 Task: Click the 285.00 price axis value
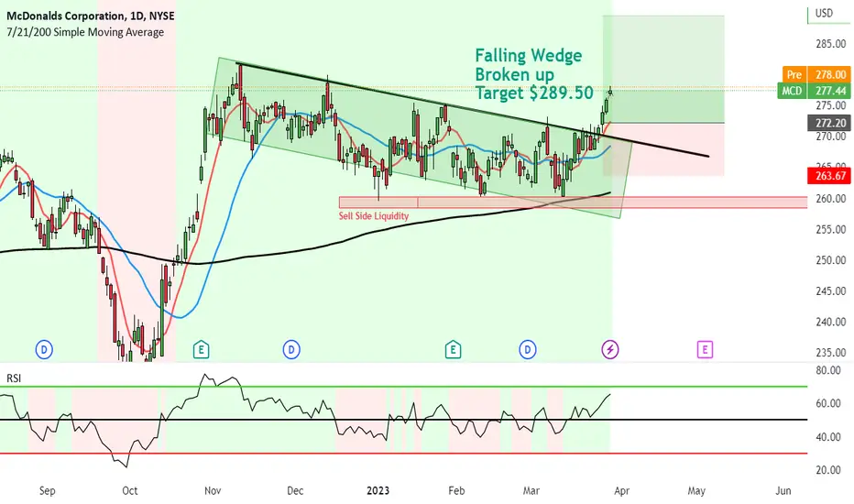[x=830, y=44]
